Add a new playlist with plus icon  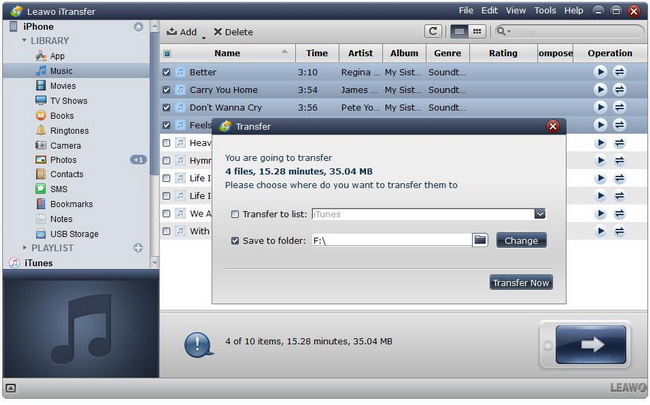click(138, 248)
